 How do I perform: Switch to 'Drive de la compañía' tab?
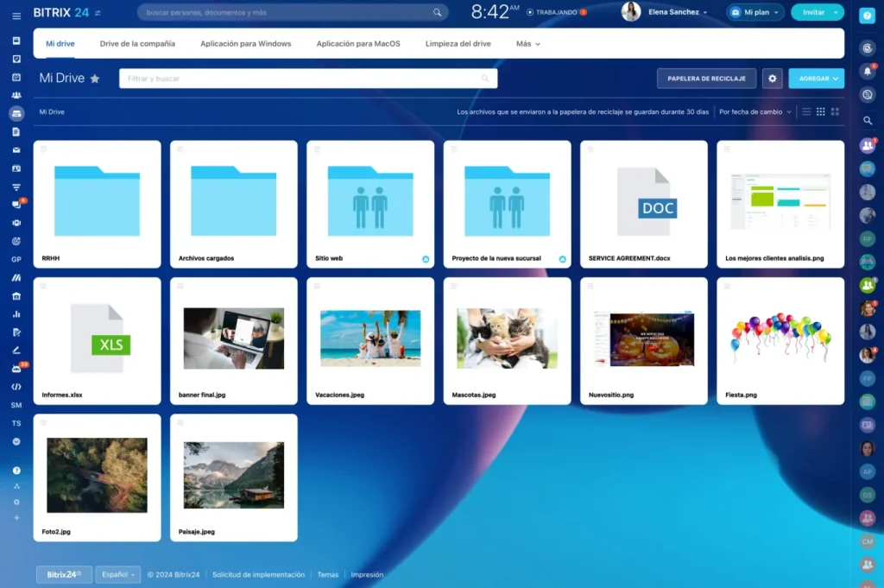[137, 43]
